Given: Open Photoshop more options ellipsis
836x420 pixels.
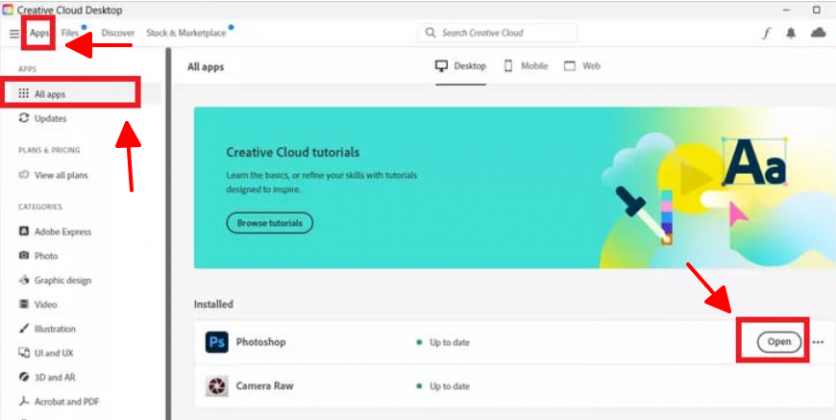Looking at the screenshot, I should click(x=818, y=342).
